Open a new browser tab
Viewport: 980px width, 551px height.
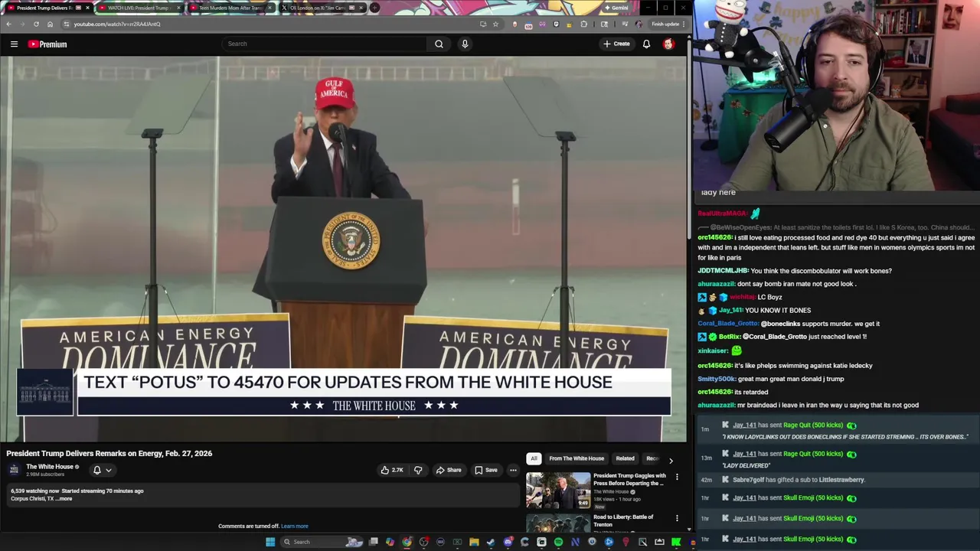[x=374, y=8]
